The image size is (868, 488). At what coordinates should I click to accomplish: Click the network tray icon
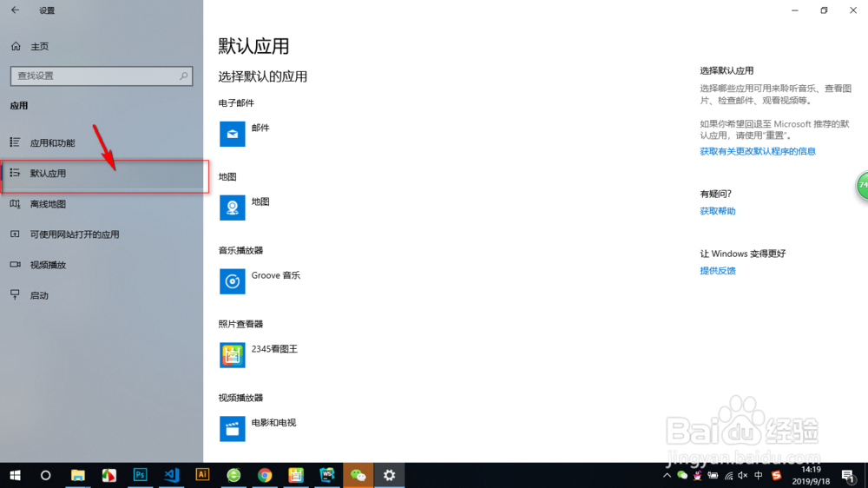[x=728, y=475]
